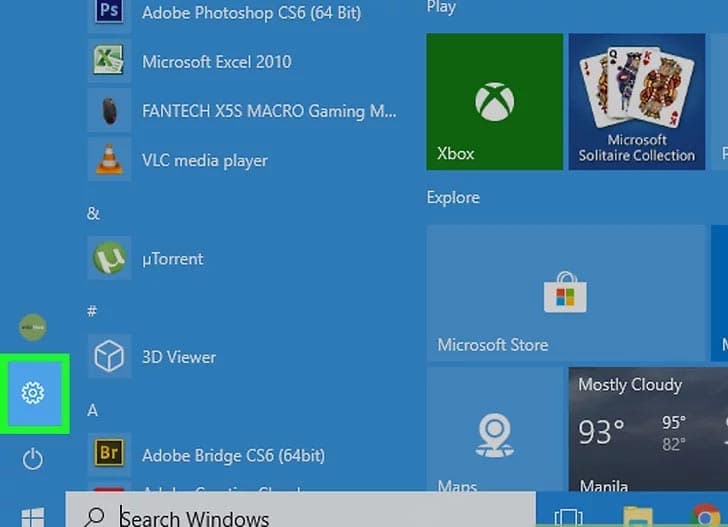Click the Power button icon
Viewport: 728px width, 527px height.
(33, 459)
